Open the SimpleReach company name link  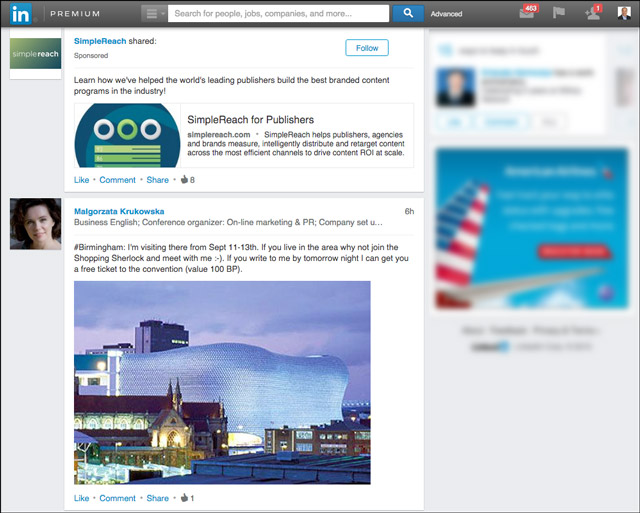[x=100, y=41]
